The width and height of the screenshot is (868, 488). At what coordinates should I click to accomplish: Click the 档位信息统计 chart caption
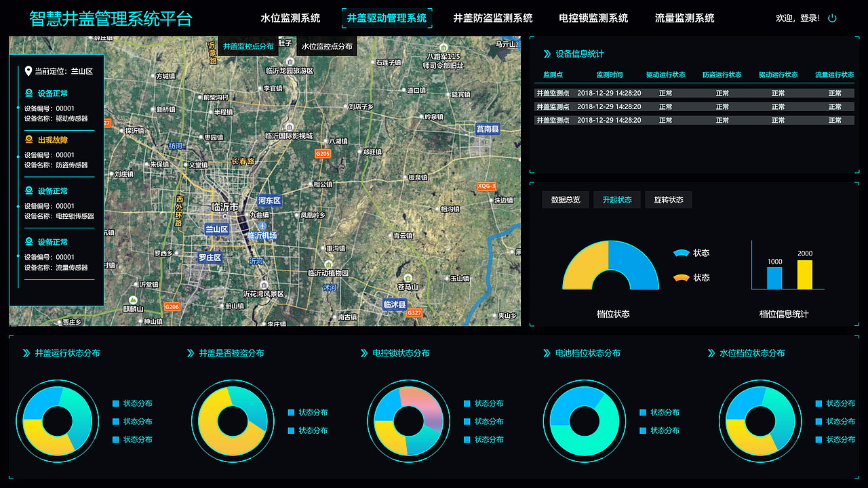pyautogui.click(x=784, y=314)
